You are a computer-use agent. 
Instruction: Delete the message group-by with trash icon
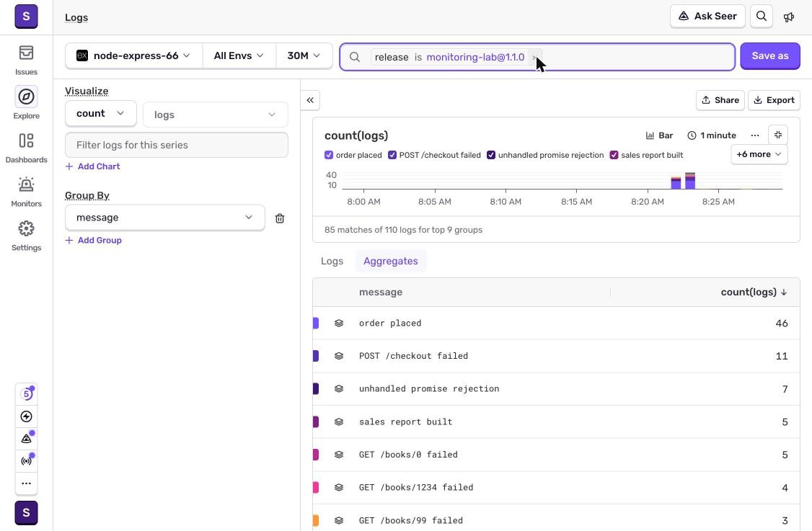280,218
